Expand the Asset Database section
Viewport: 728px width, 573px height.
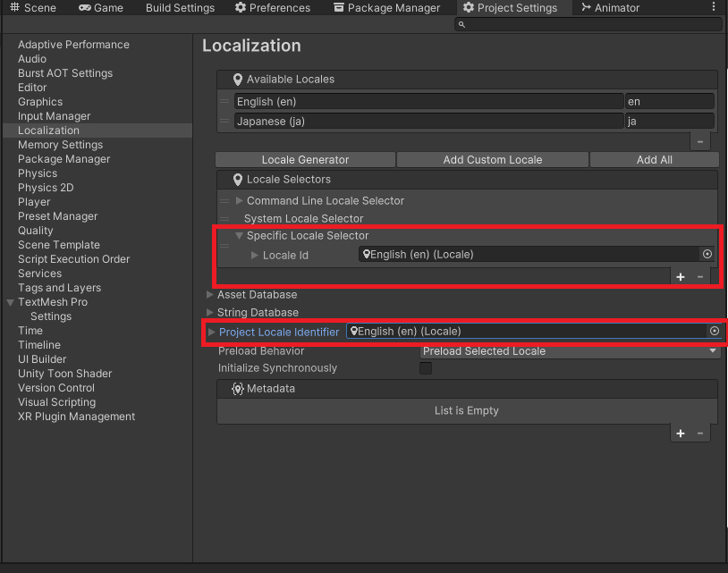pos(210,295)
